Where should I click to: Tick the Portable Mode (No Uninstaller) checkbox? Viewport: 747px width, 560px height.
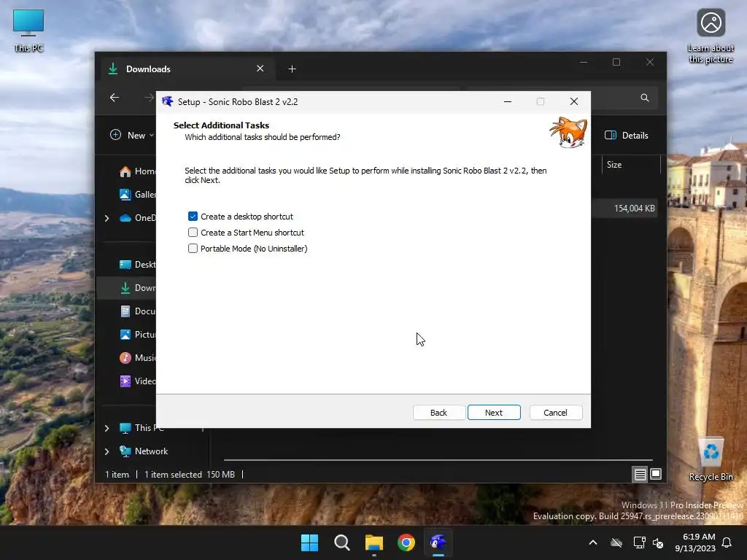click(x=193, y=249)
